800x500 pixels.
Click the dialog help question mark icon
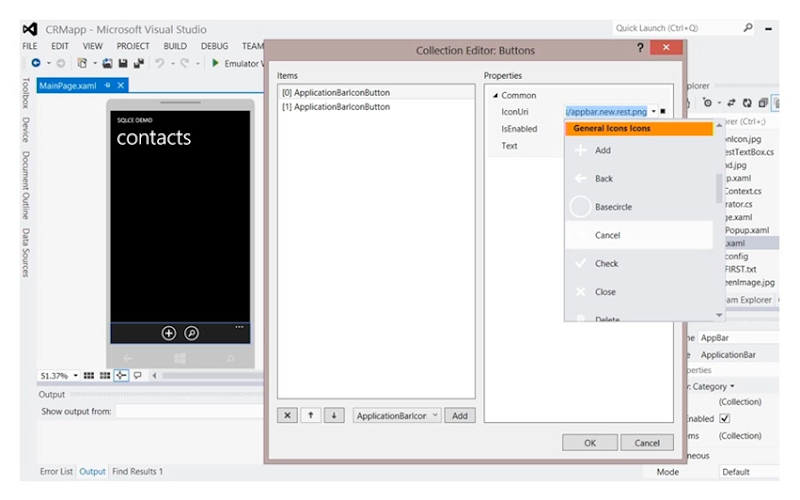(640, 48)
